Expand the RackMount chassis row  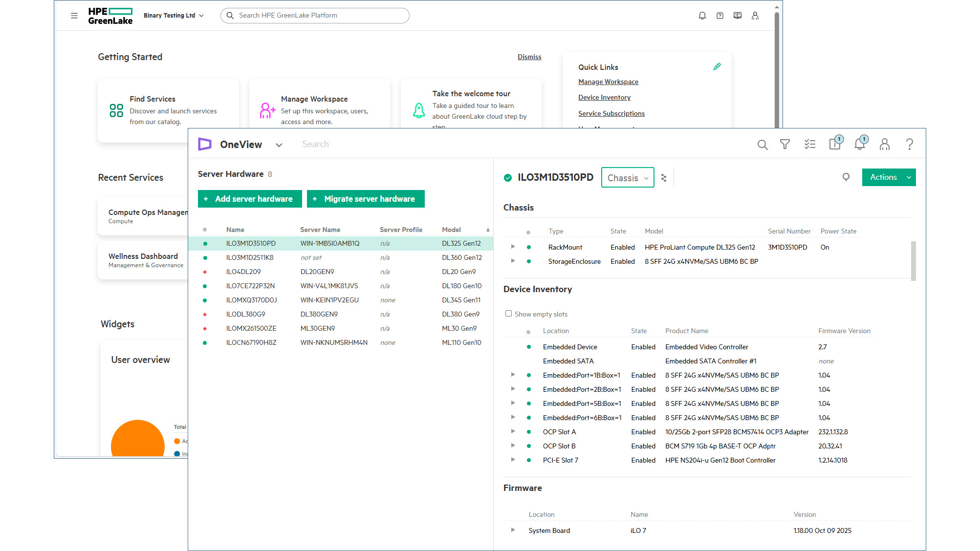[513, 247]
